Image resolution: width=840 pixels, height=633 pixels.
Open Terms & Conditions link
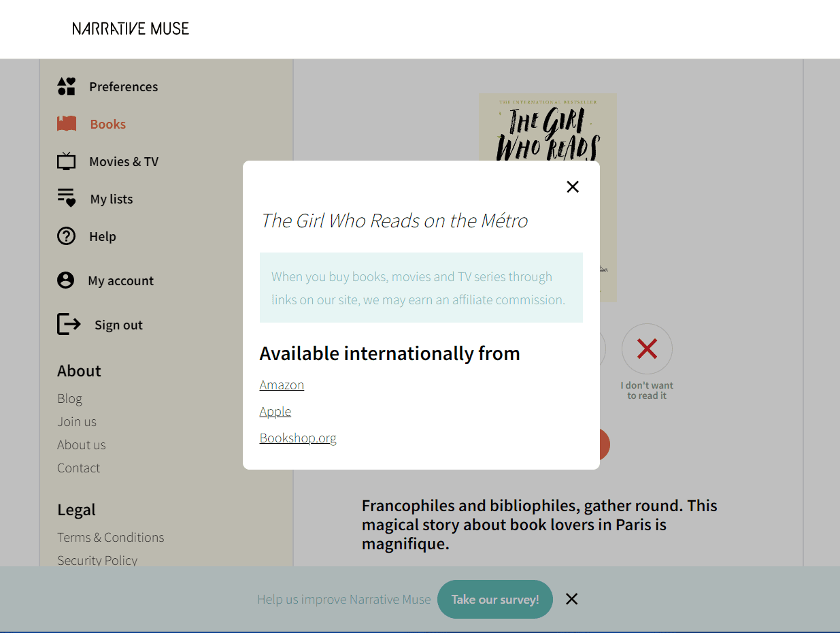[x=111, y=538]
